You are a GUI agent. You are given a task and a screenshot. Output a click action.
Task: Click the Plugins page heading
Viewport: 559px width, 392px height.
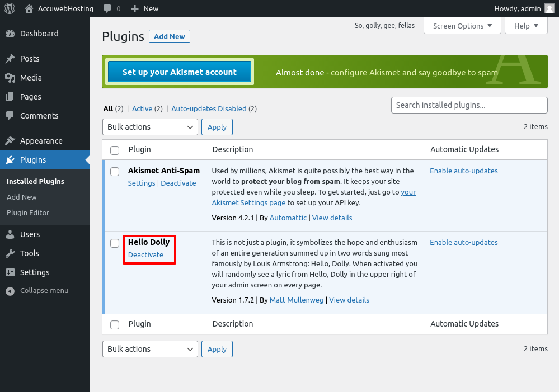point(123,36)
